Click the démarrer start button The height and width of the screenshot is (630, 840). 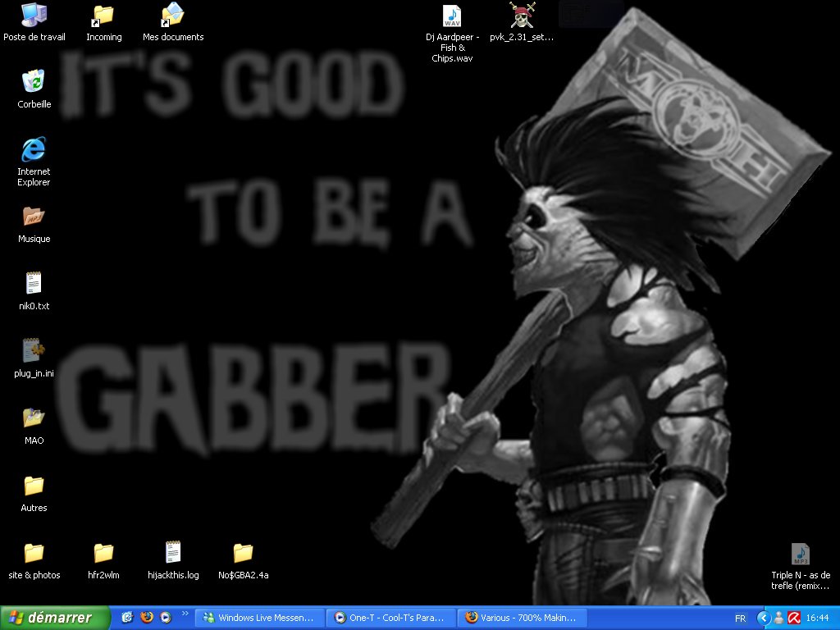pos(55,618)
